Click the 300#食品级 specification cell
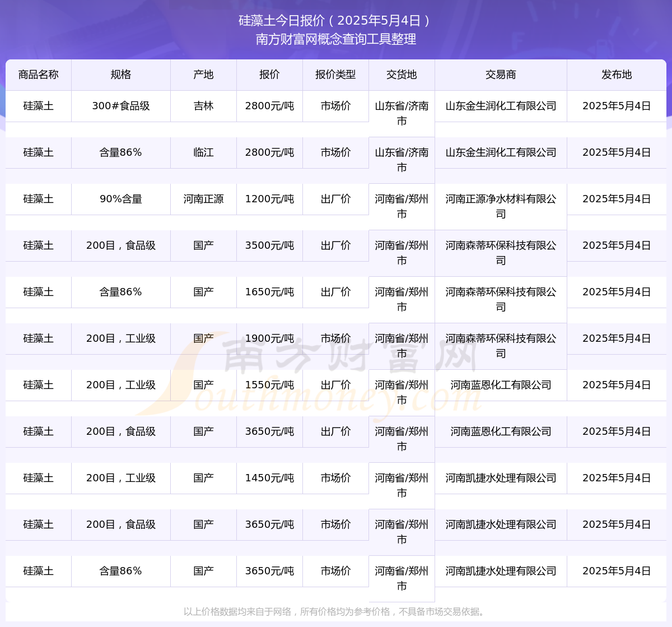This screenshot has height=627, width=672. pyautogui.click(x=121, y=106)
